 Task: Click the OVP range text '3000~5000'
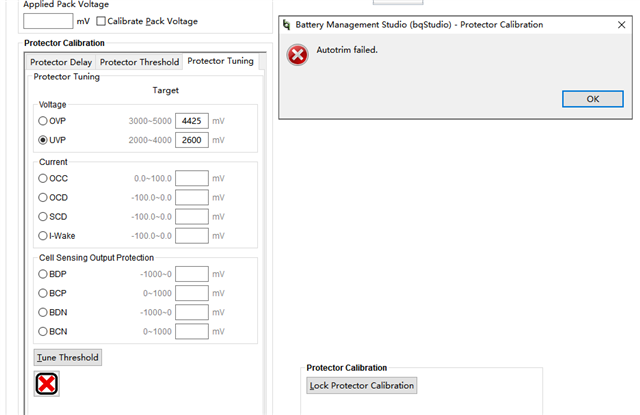150,121
